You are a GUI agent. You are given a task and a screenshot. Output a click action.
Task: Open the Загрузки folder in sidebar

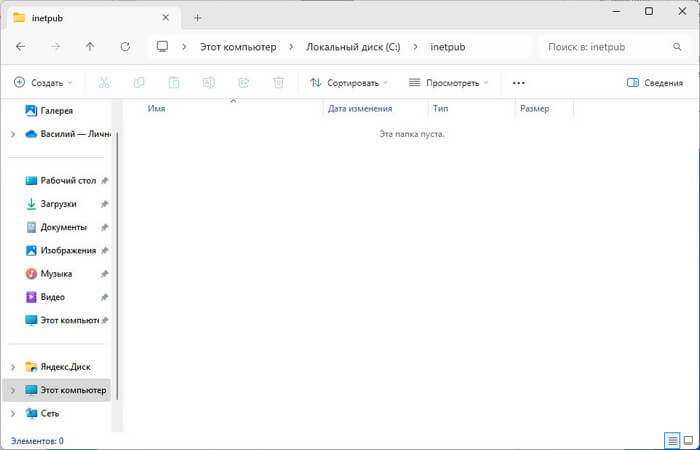pos(58,203)
